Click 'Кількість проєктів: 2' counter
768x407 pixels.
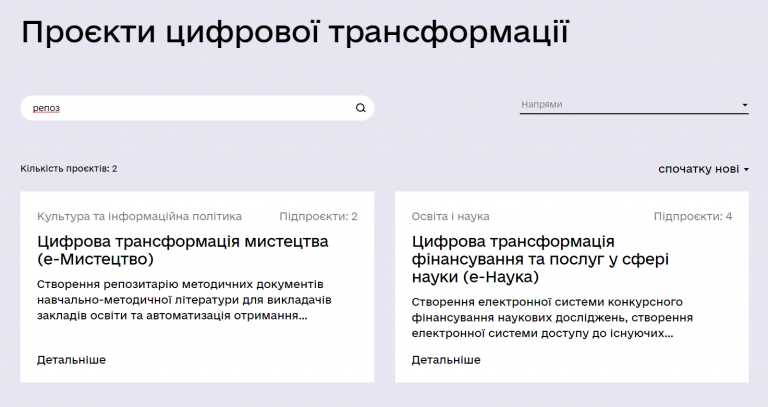coord(69,168)
